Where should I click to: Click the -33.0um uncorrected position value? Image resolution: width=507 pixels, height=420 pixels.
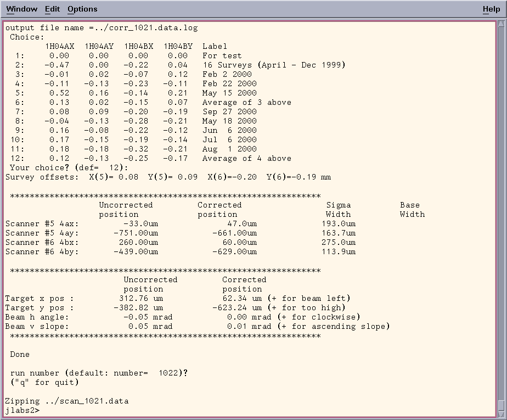[x=140, y=224]
